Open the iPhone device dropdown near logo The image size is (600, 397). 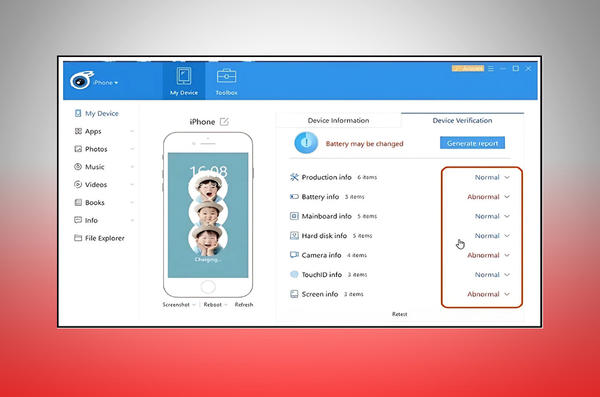coord(105,83)
